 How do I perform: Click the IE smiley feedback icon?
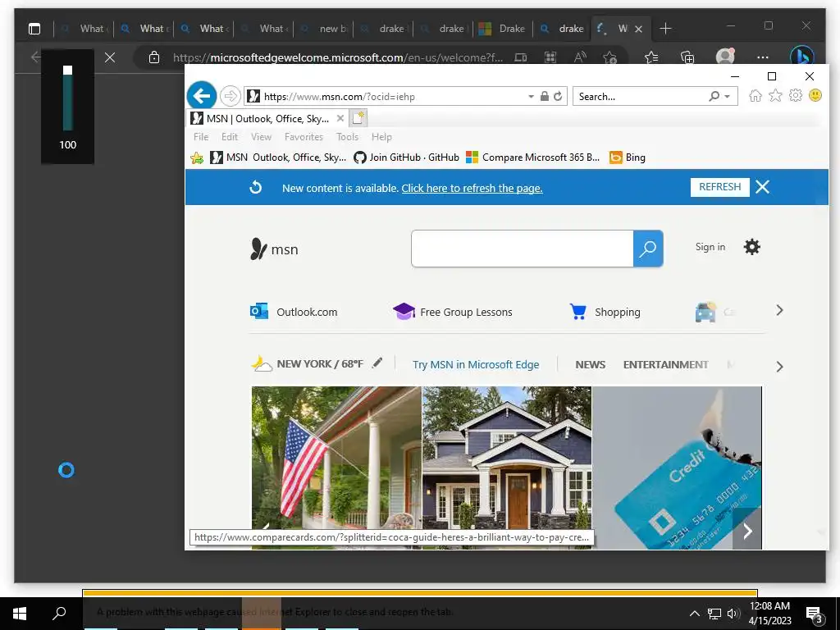point(815,96)
